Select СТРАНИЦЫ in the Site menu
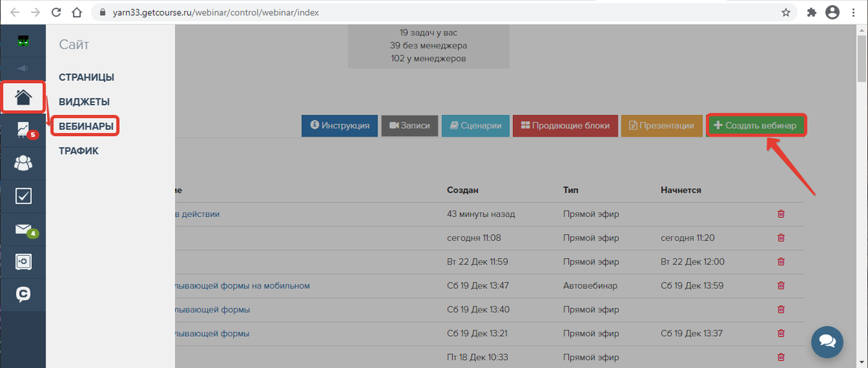This screenshot has width=868, height=368. point(87,77)
